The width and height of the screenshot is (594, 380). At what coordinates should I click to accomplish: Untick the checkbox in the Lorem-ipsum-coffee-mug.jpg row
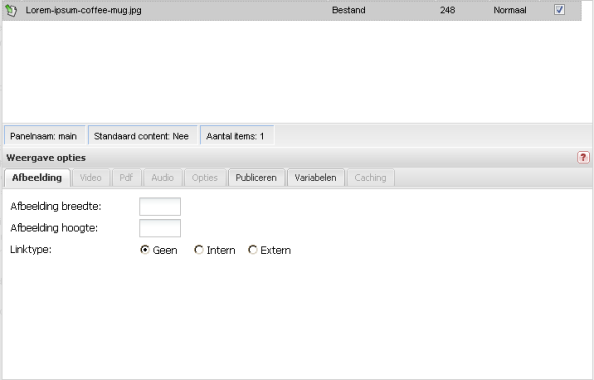(559, 10)
